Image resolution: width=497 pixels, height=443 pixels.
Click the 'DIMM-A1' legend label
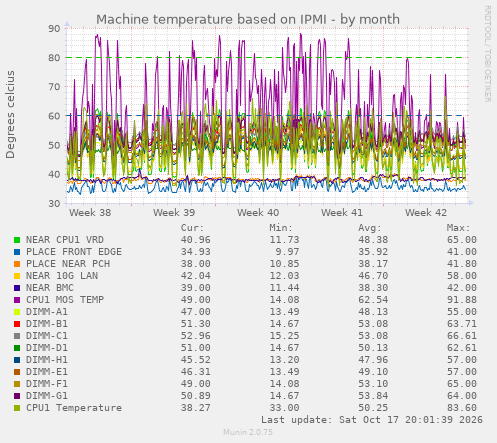tap(47, 312)
